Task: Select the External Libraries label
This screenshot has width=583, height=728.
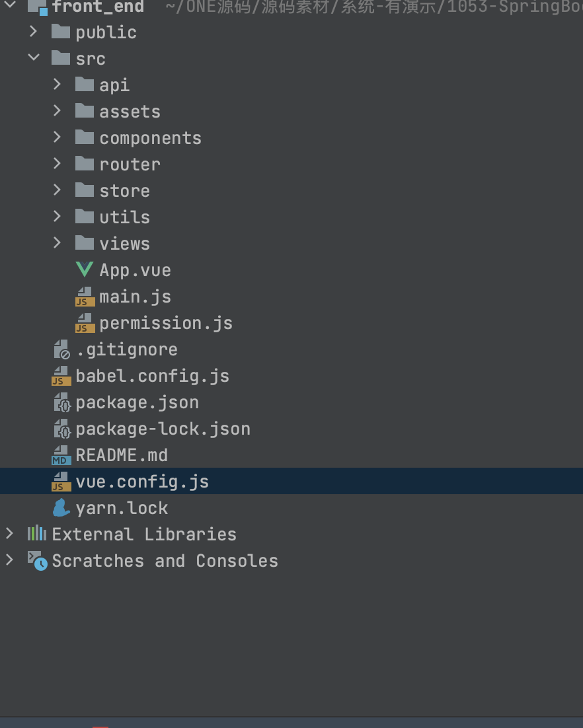Action: tap(144, 534)
